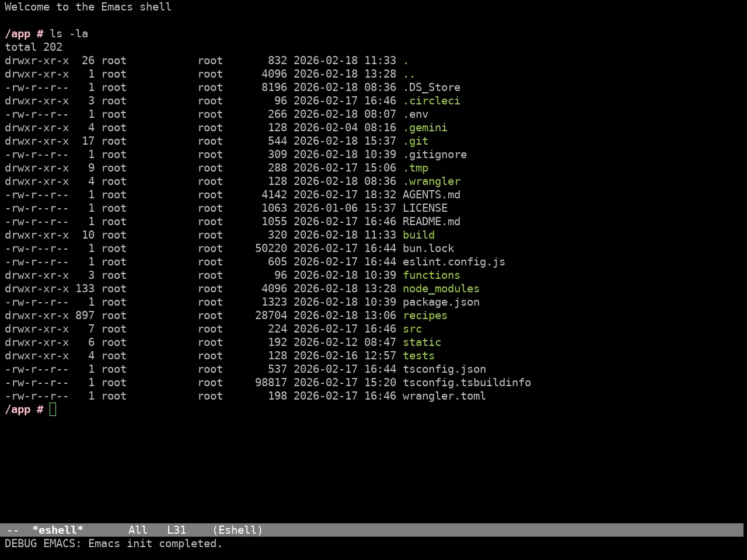
Task: Click the 98817 file size value
Action: pyautogui.click(x=271, y=383)
